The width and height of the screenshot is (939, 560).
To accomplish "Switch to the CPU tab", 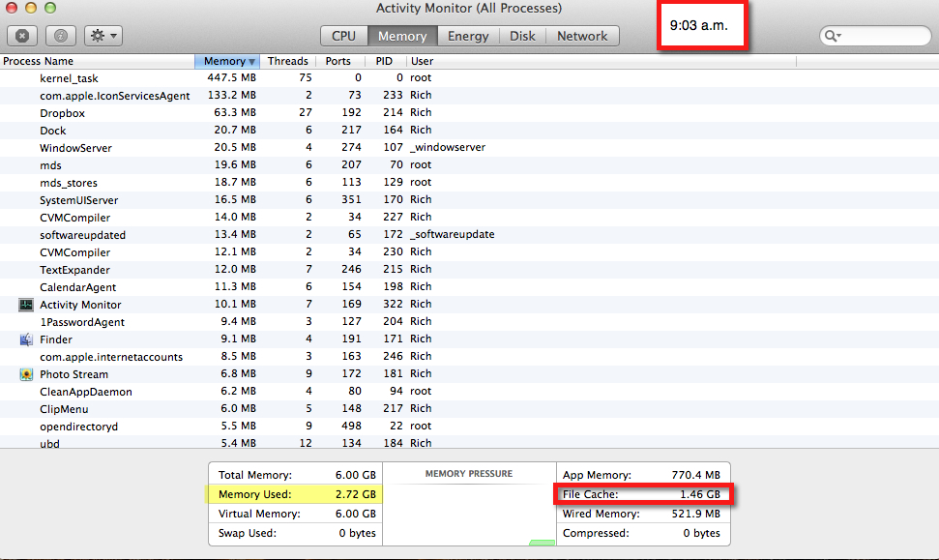I will [x=343, y=36].
